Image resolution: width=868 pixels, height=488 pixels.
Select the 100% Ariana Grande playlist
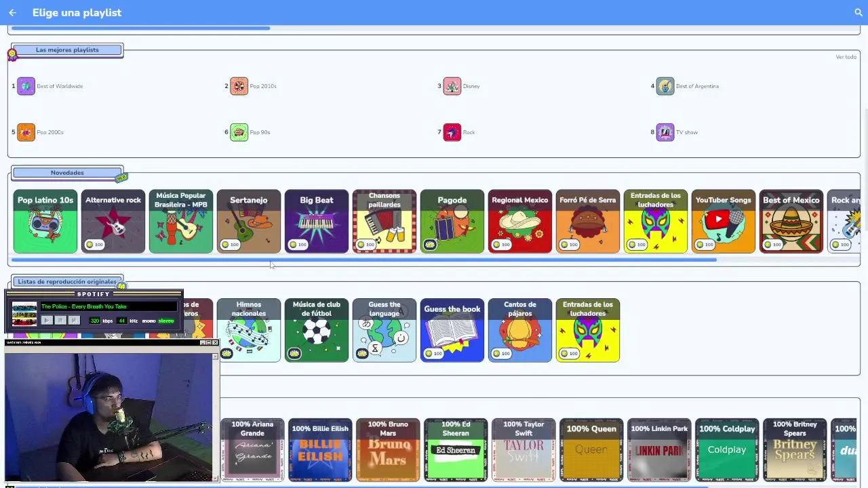pos(252,450)
